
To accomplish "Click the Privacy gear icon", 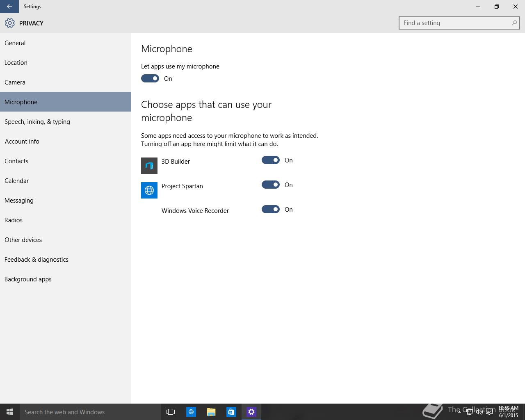I will 10,23.
